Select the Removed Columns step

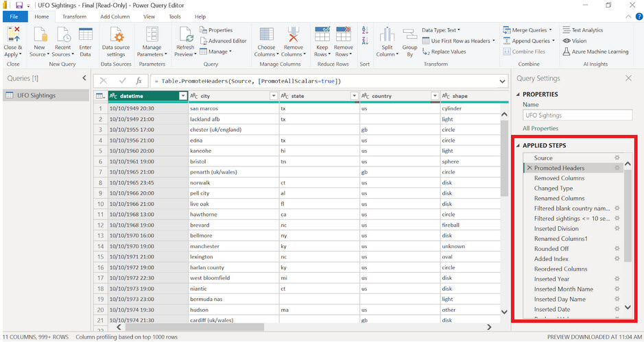point(559,178)
